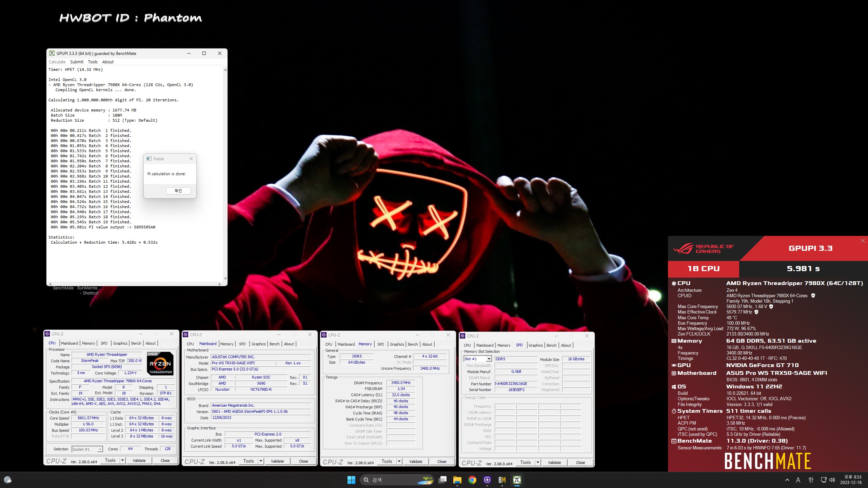Click Validate in SPD CPU-Z window
868x488 pixels.
[554, 463]
